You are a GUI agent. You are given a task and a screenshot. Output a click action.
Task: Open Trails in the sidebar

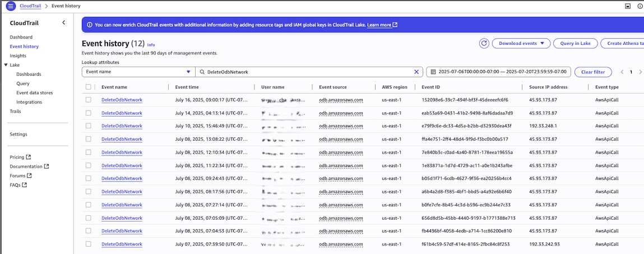click(15, 112)
